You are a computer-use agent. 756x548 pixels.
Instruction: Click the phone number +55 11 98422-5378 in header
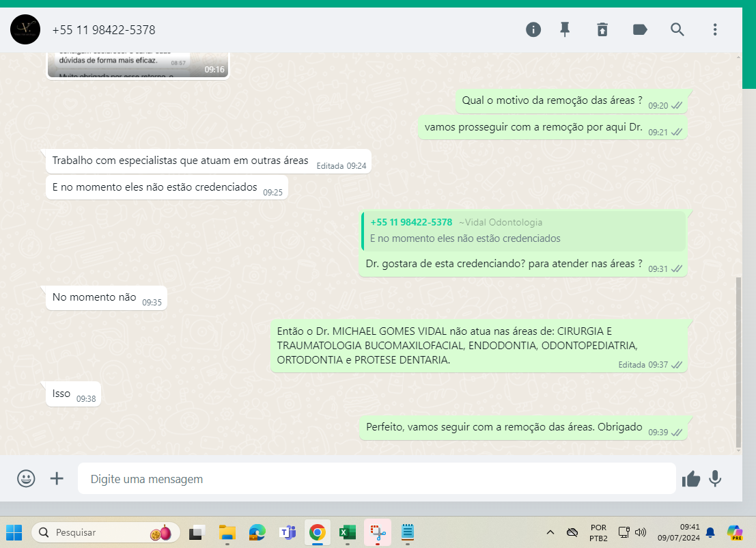(x=104, y=30)
